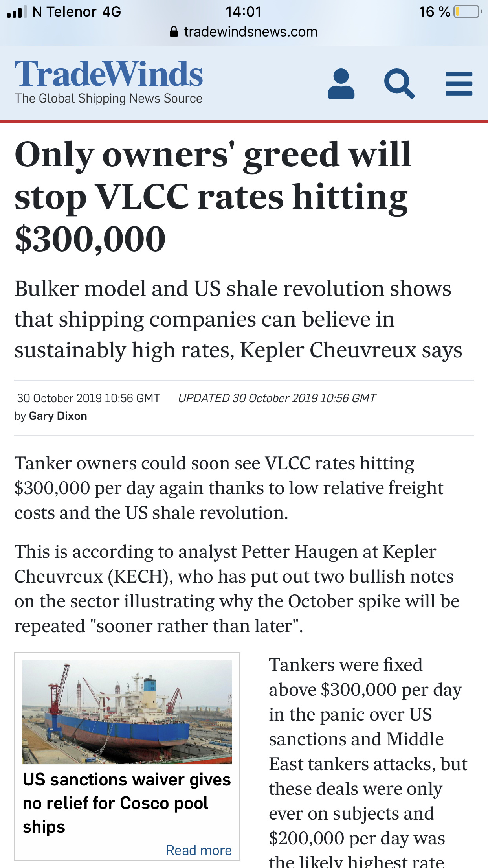Tap the 14:01 clock in status bar

[x=244, y=11]
